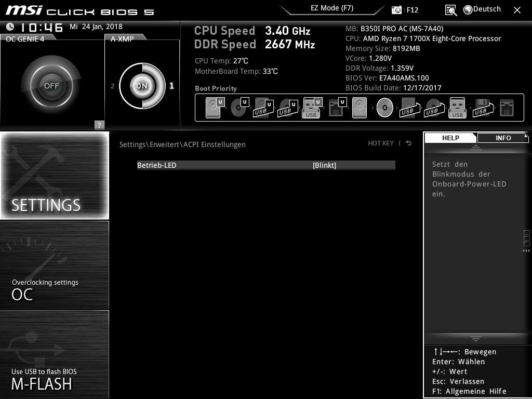Image resolution: width=532 pixels, height=399 pixels.
Task: Click the triple-arrow collapse handle on the right edge
Action: (526, 251)
